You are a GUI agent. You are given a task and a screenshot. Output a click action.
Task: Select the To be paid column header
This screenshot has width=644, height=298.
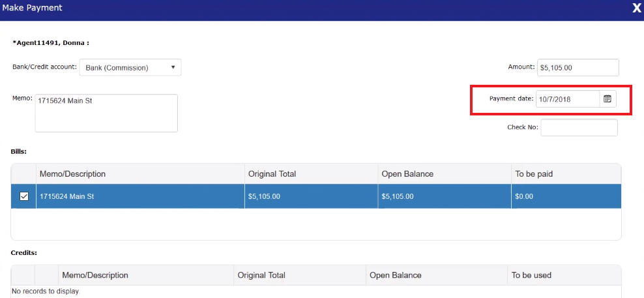click(x=534, y=174)
